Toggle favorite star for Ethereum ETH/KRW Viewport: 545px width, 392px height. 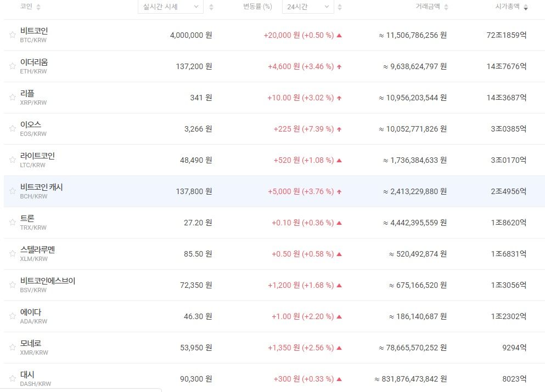point(12,66)
